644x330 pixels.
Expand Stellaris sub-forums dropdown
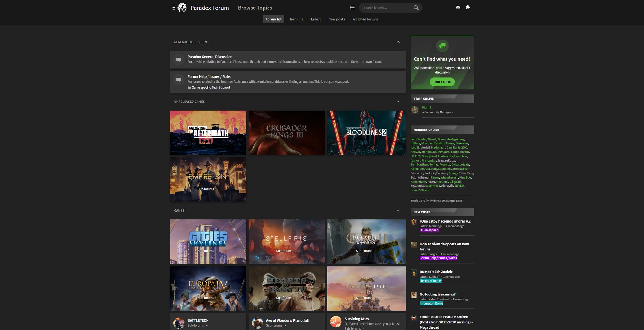click(x=286, y=251)
